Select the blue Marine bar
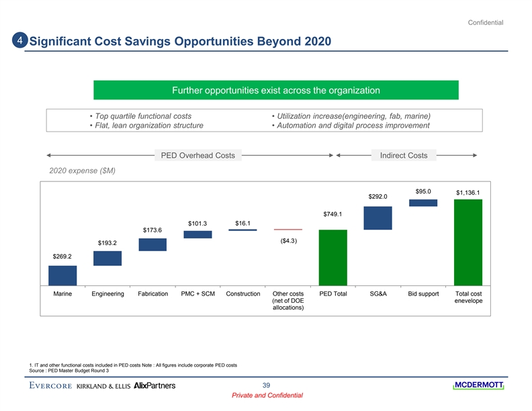This screenshot has height=411, width=532. [x=62, y=275]
